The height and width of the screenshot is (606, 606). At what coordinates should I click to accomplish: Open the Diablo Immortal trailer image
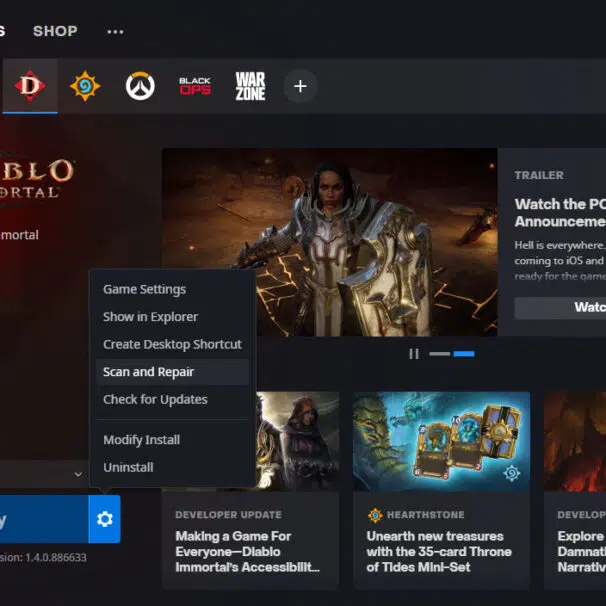pyautogui.click(x=330, y=242)
